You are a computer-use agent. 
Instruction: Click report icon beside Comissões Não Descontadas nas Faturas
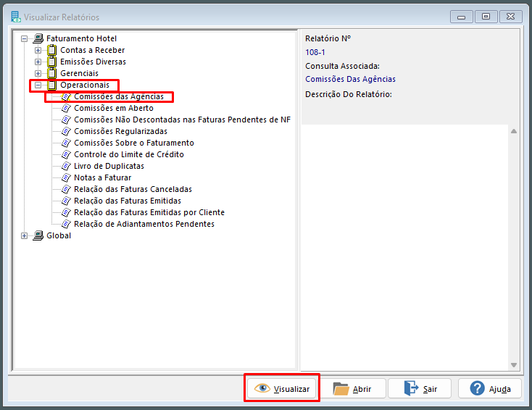pyautogui.click(x=66, y=120)
